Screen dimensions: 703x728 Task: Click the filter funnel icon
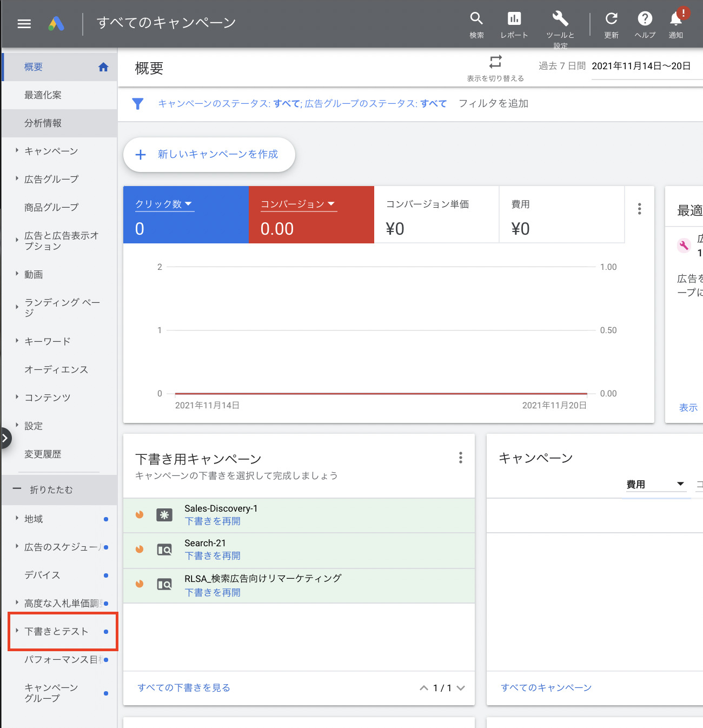point(138,104)
